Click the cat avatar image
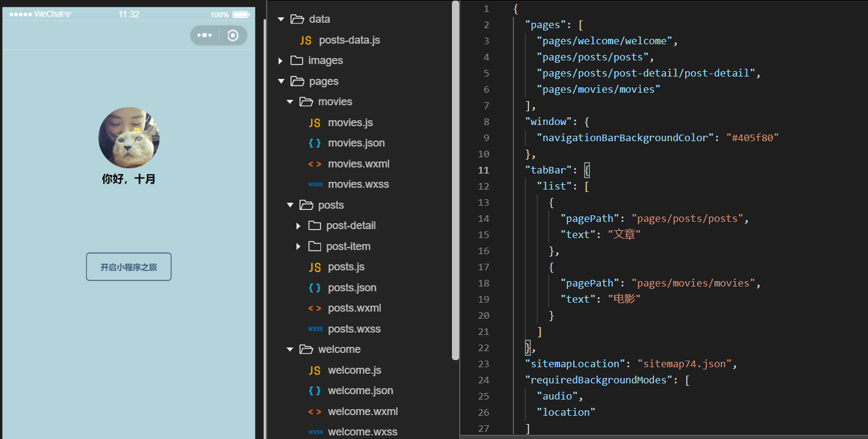The image size is (868, 439). 129,138
